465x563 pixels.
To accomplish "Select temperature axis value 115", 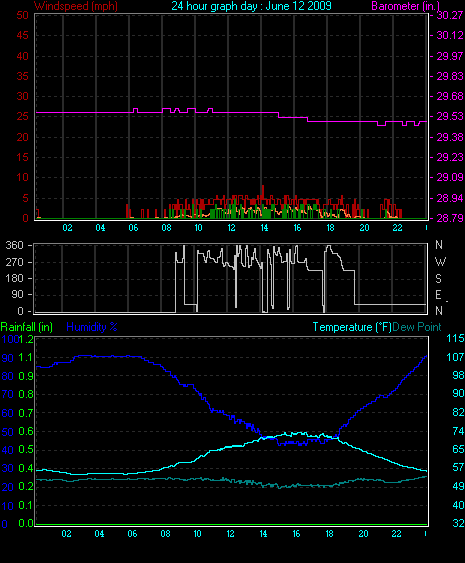I will 455,338.
